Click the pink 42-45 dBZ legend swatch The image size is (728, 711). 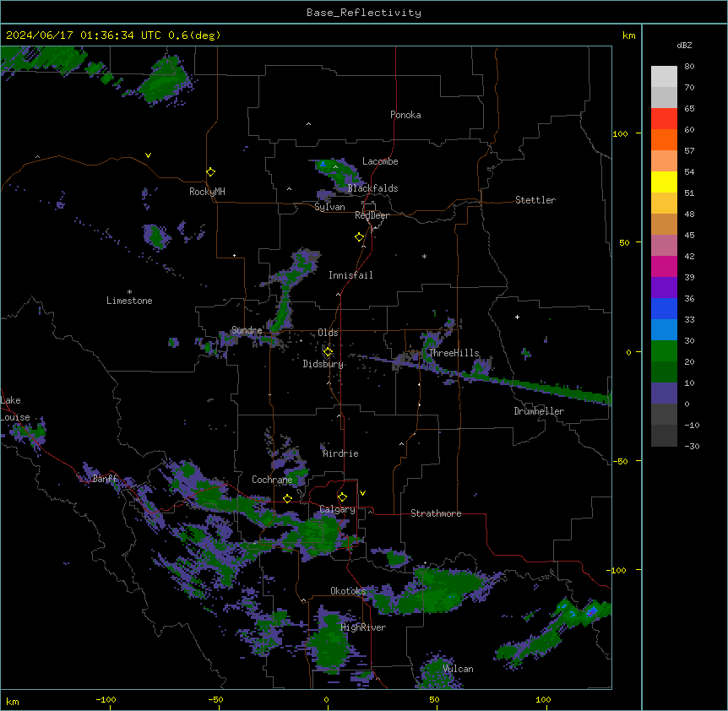664,246
